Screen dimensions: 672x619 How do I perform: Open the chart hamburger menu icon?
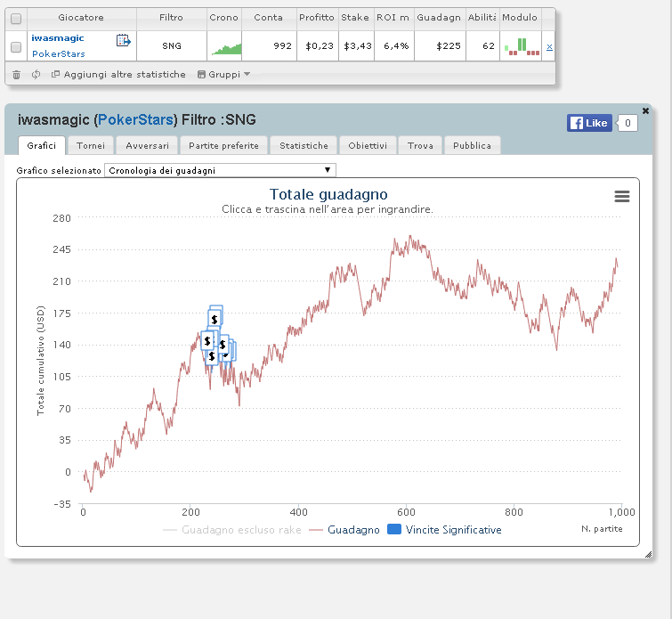[x=622, y=197]
